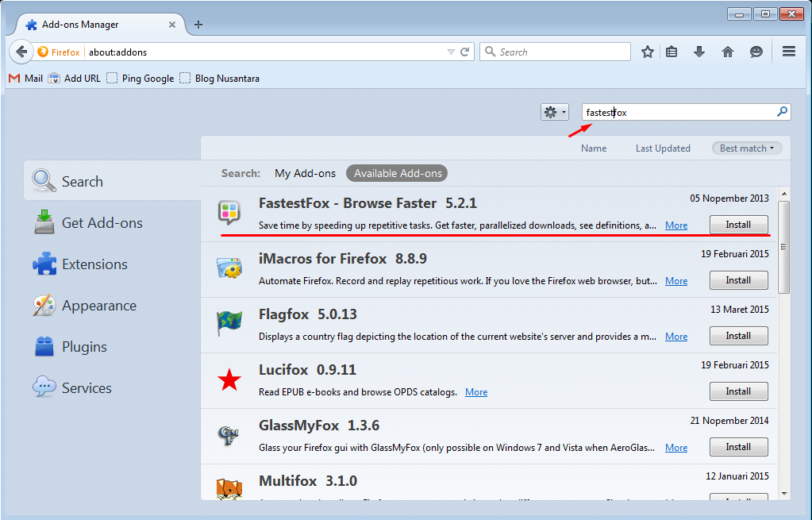Viewport: 812px width, 520px height.
Task: Install iMacros for Firefox
Action: click(x=738, y=280)
